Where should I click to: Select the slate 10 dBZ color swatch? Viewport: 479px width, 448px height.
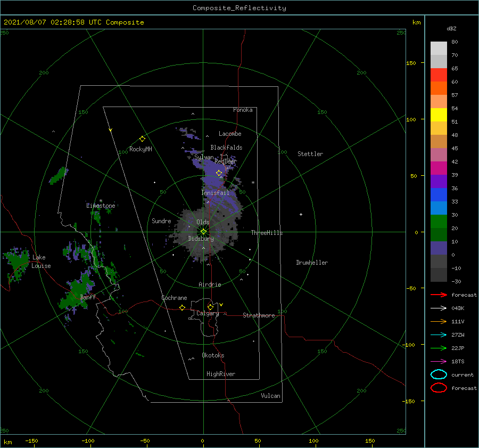pyautogui.click(x=439, y=248)
